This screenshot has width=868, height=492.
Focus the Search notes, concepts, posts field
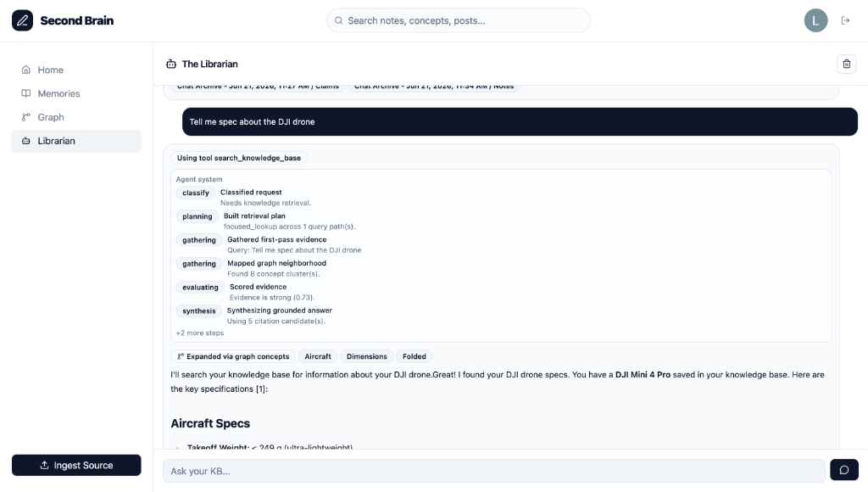[x=459, y=20]
